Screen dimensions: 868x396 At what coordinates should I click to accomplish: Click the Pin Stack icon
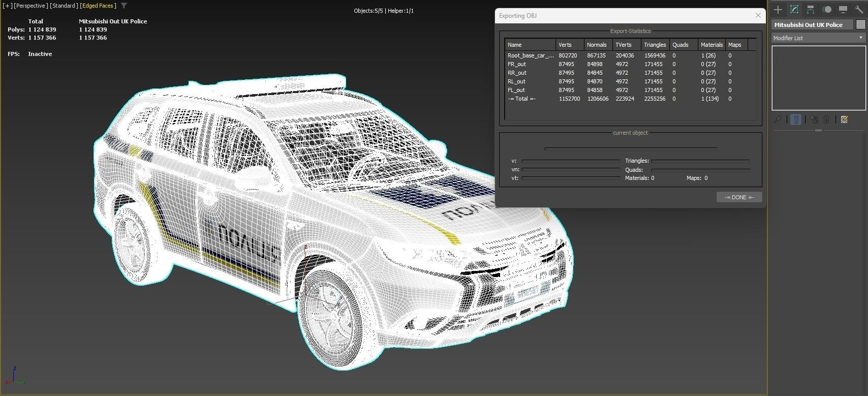point(778,119)
